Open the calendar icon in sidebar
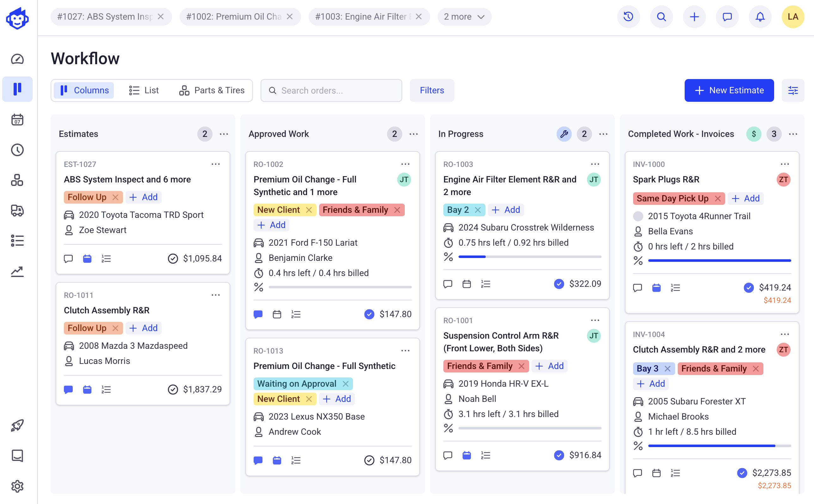This screenshot has width=814, height=504. point(17,120)
